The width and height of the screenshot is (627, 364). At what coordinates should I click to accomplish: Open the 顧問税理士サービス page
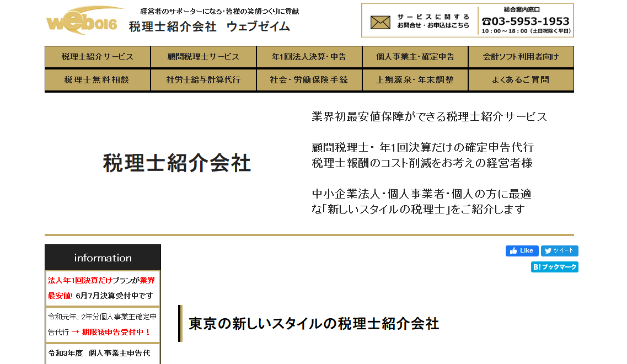[203, 56]
